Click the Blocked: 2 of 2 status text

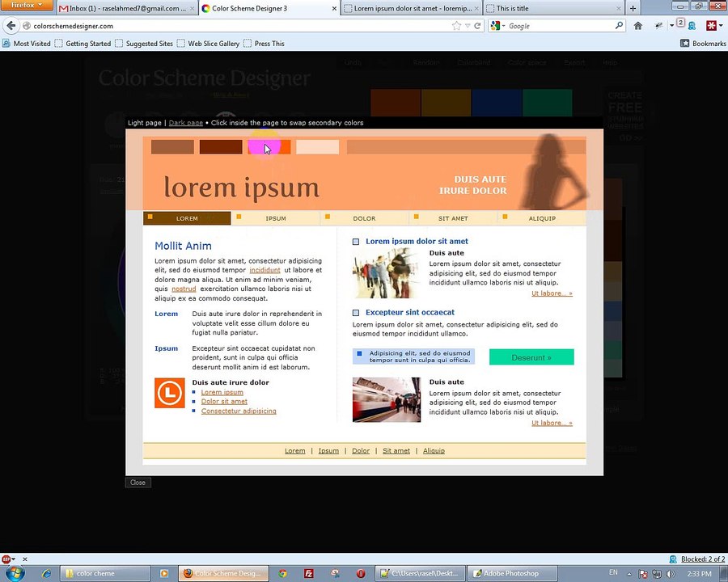[702, 559]
